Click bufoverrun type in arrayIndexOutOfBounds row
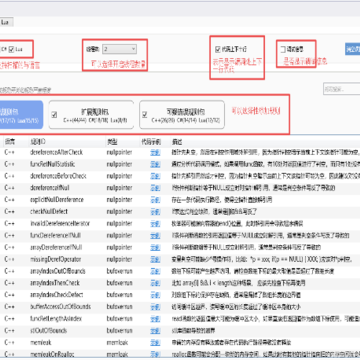 click(119, 271)
